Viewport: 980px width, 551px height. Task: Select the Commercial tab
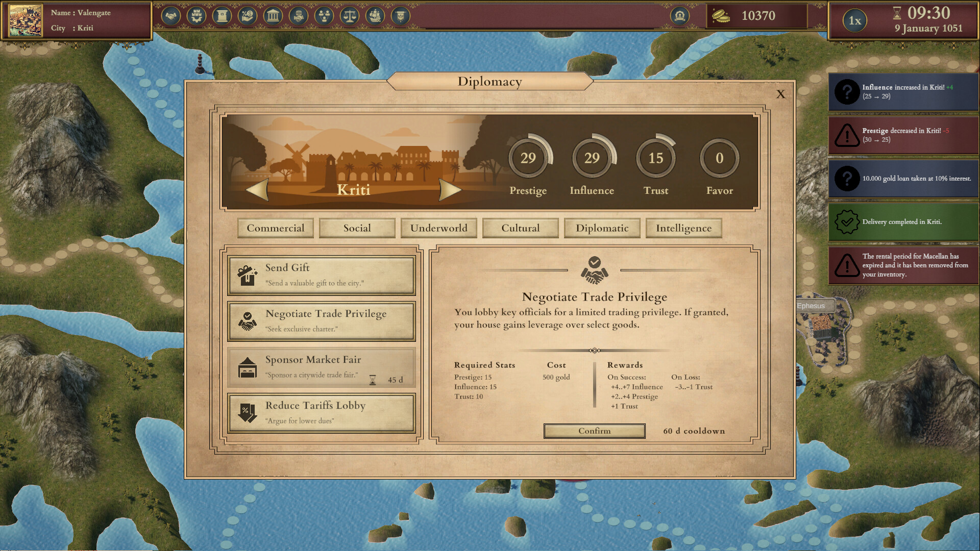point(276,228)
